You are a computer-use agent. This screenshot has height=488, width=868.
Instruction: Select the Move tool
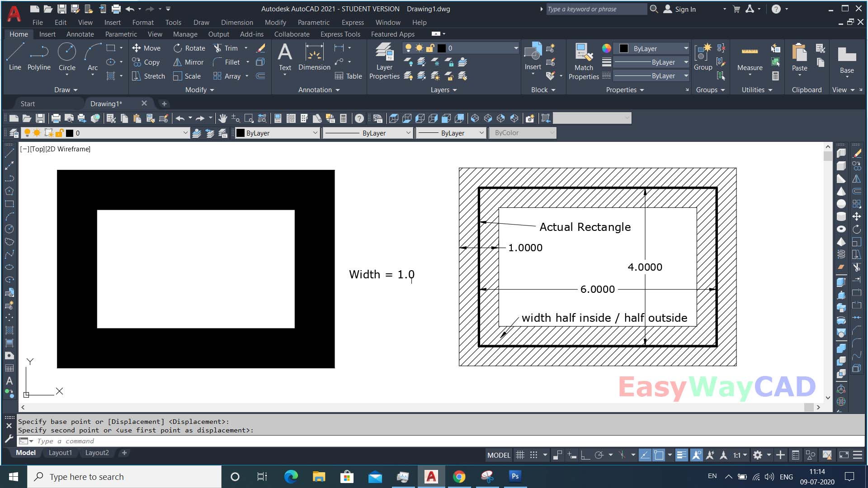point(146,48)
